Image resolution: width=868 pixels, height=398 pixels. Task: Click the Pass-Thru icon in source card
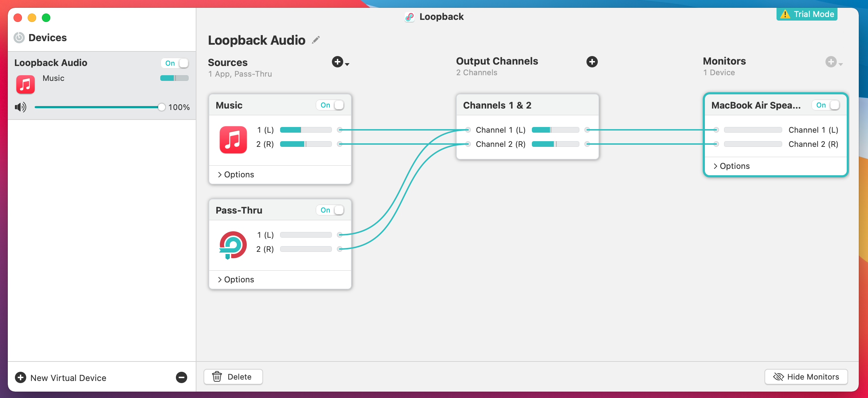[x=233, y=245]
